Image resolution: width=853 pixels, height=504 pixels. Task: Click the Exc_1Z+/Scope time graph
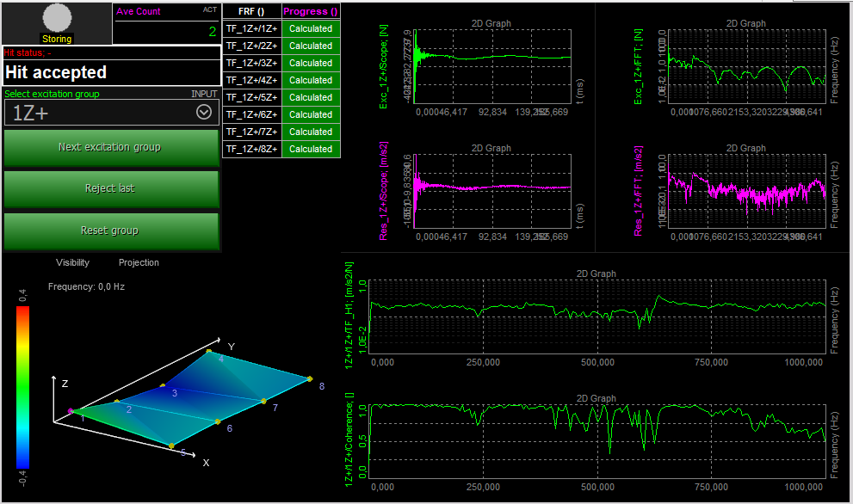click(x=492, y=66)
